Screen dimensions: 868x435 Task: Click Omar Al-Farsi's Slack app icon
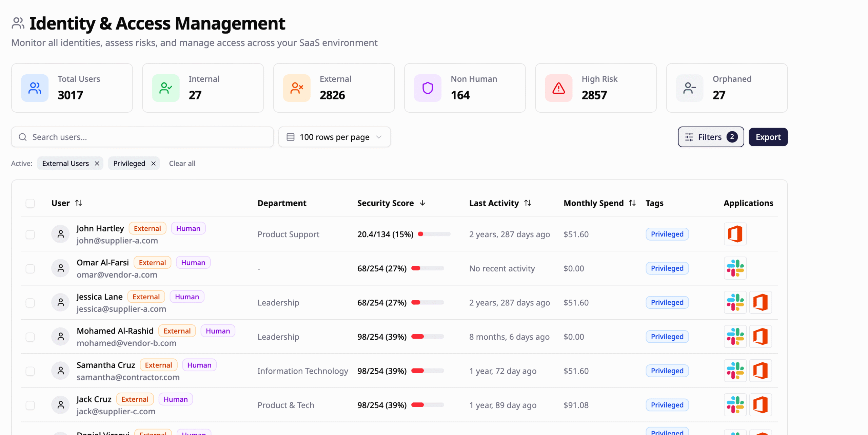(x=735, y=268)
